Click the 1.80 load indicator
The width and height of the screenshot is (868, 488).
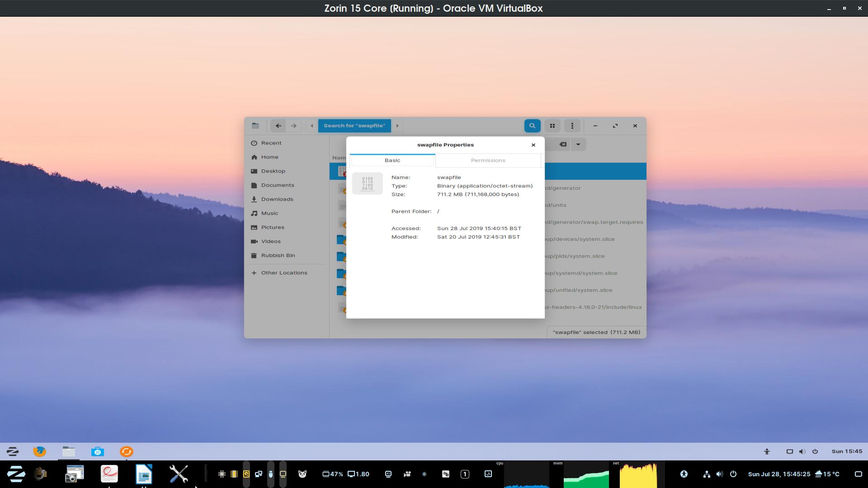[x=358, y=474]
